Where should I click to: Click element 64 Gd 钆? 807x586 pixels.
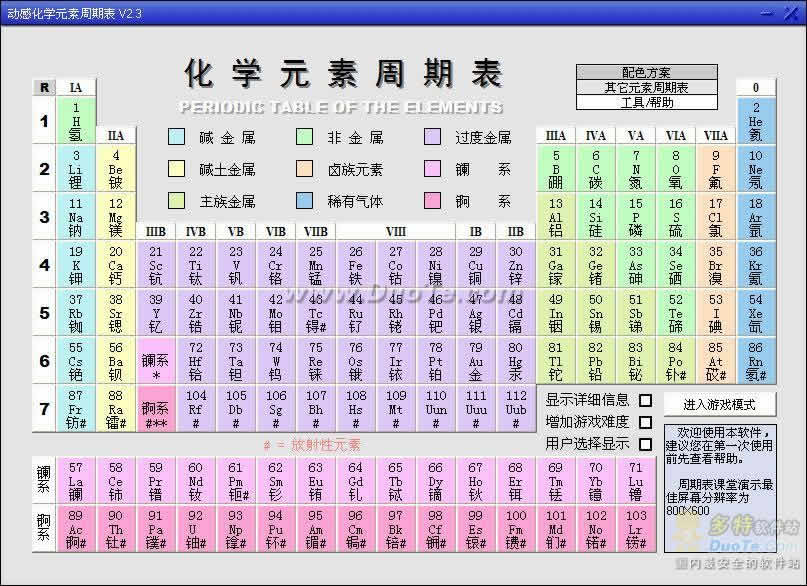click(x=356, y=481)
